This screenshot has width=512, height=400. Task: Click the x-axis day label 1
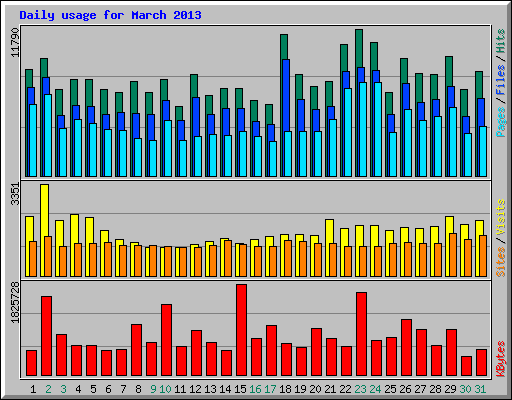pos(33,389)
